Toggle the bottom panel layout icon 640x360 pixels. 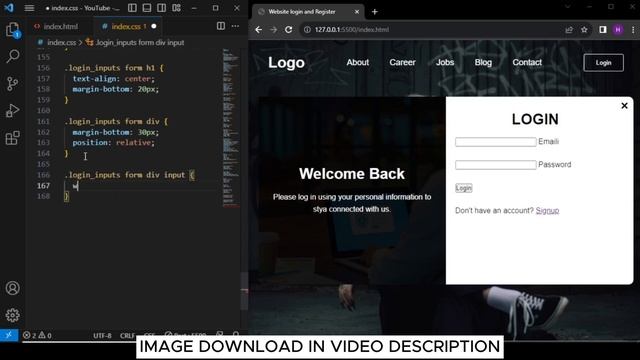coord(147,8)
